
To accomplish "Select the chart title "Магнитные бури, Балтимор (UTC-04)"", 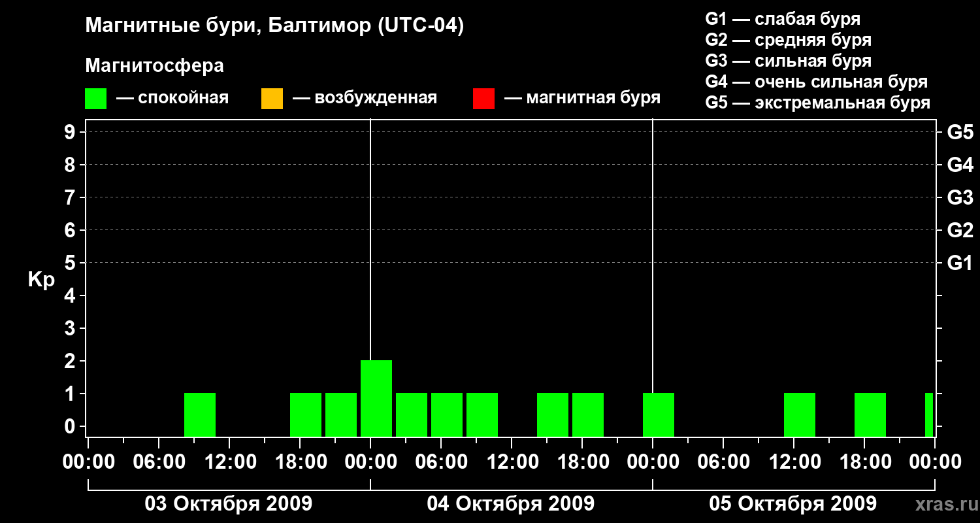I will tap(274, 26).
